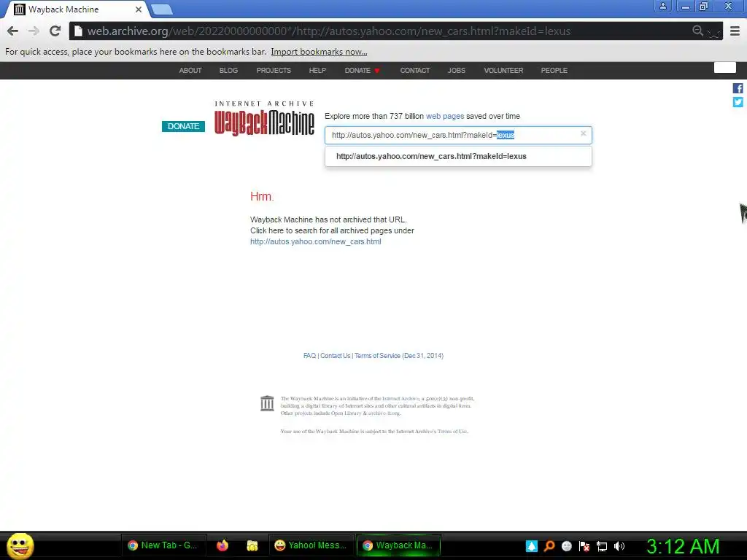
Task: Open the CONTACT menu item
Action: (415, 71)
